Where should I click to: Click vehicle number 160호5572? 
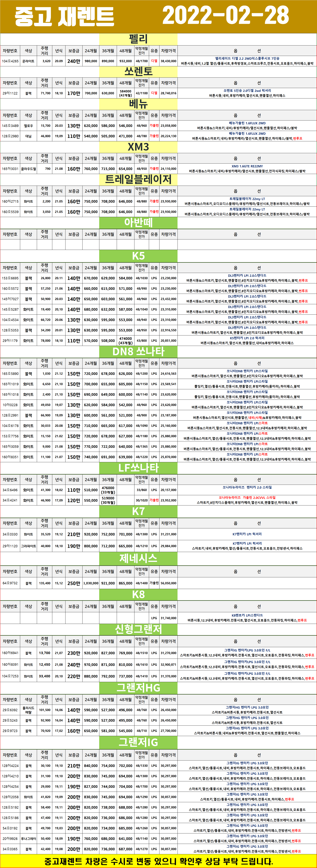tap(10, 289)
